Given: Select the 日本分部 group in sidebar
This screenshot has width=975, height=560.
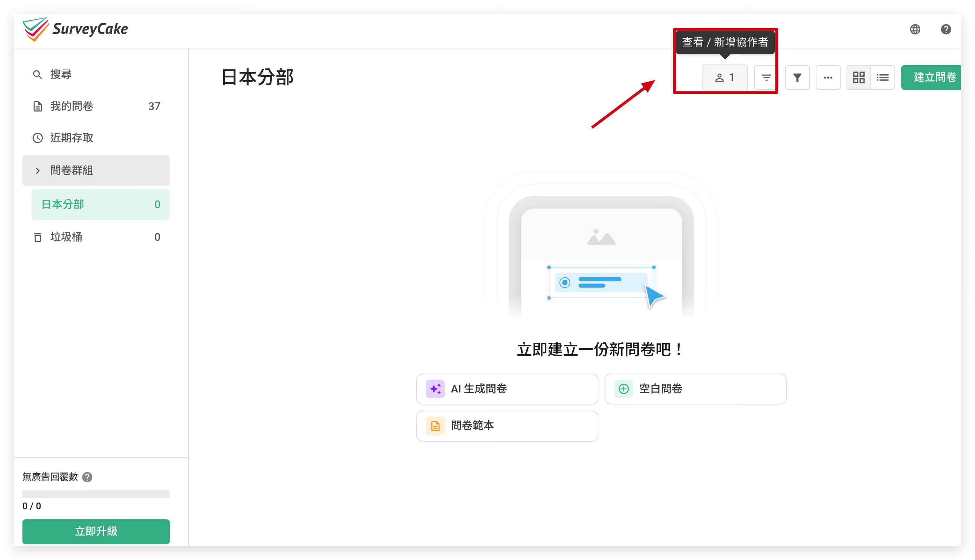Looking at the screenshot, I should (100, 204).
